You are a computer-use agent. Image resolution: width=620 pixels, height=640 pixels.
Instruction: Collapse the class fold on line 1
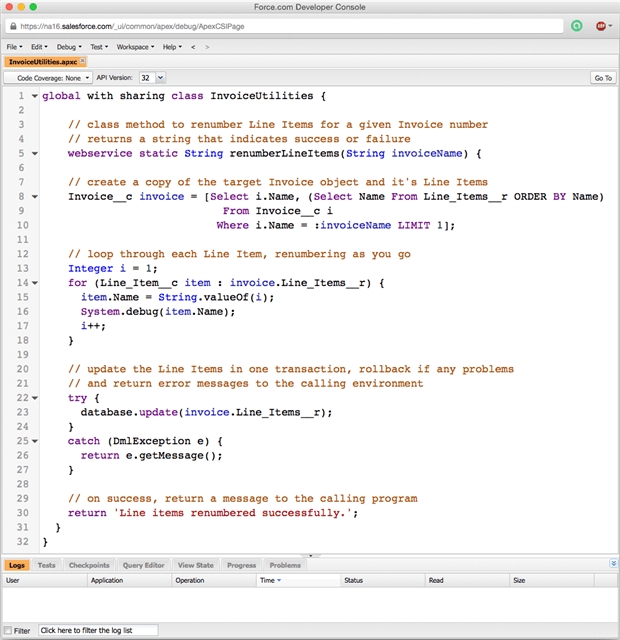35,96
